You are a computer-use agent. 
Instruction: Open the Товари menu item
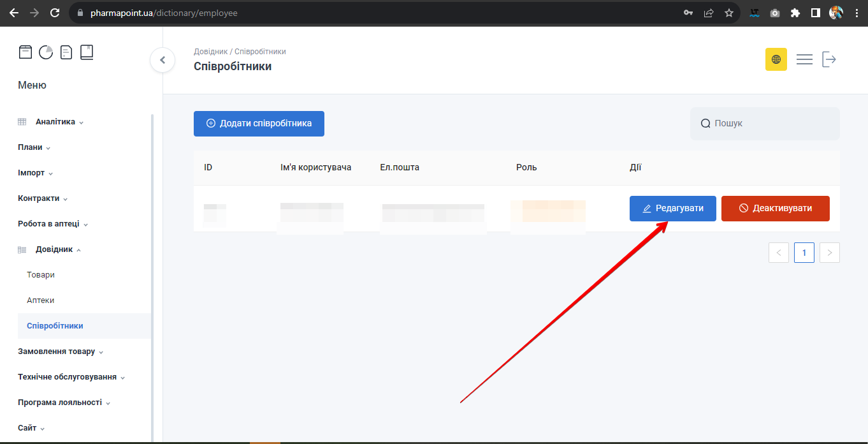click(x=41, y=275)
